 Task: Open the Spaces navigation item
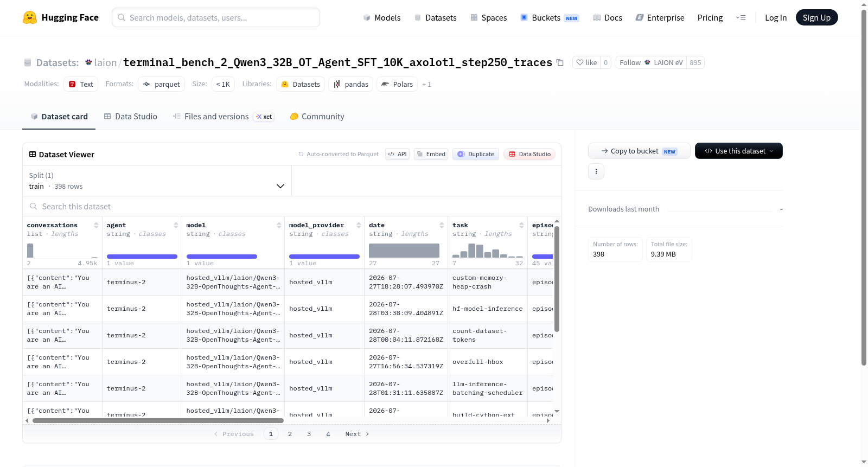488,17
